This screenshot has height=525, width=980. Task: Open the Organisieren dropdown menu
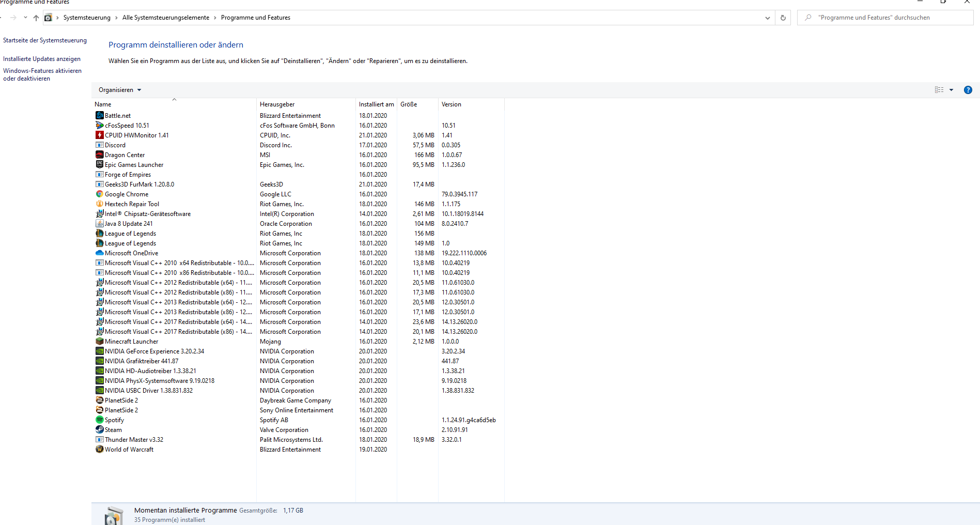pos(120,90)
